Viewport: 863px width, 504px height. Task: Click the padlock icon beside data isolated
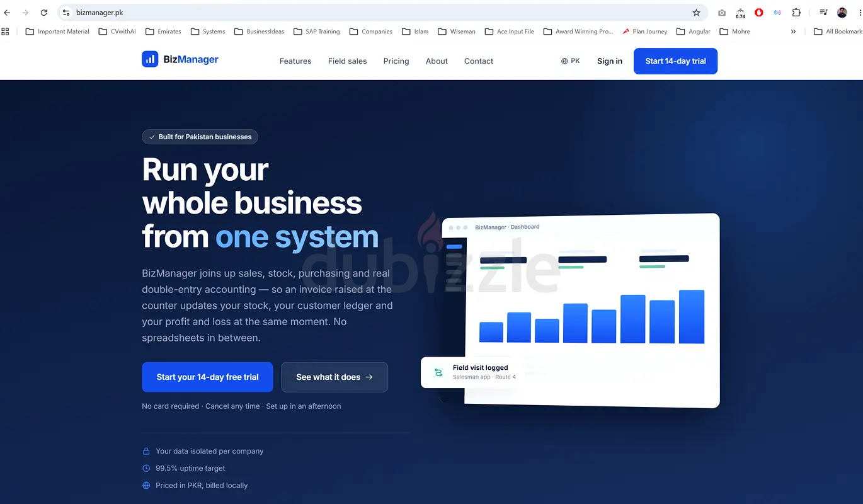[x=146, y=451]
